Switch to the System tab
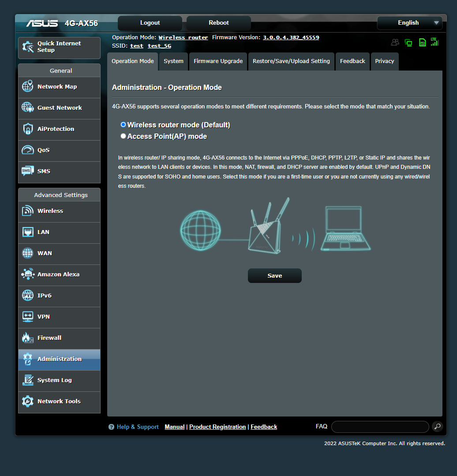 pyautogui.click(x=173, y=61)
